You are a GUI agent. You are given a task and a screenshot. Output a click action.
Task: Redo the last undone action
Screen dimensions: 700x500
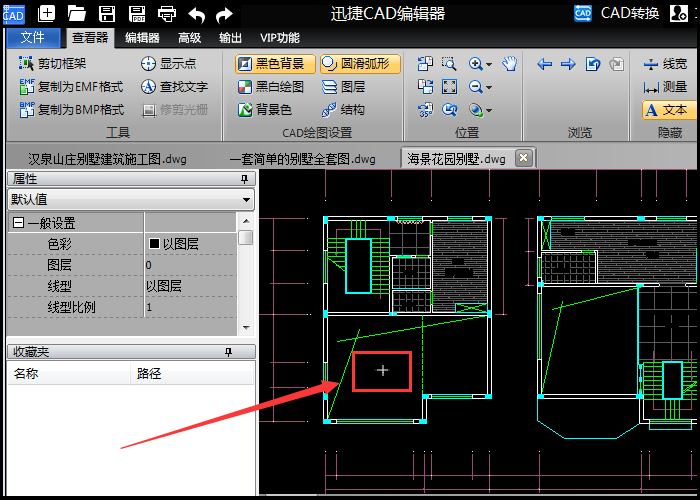coord(224,14)
